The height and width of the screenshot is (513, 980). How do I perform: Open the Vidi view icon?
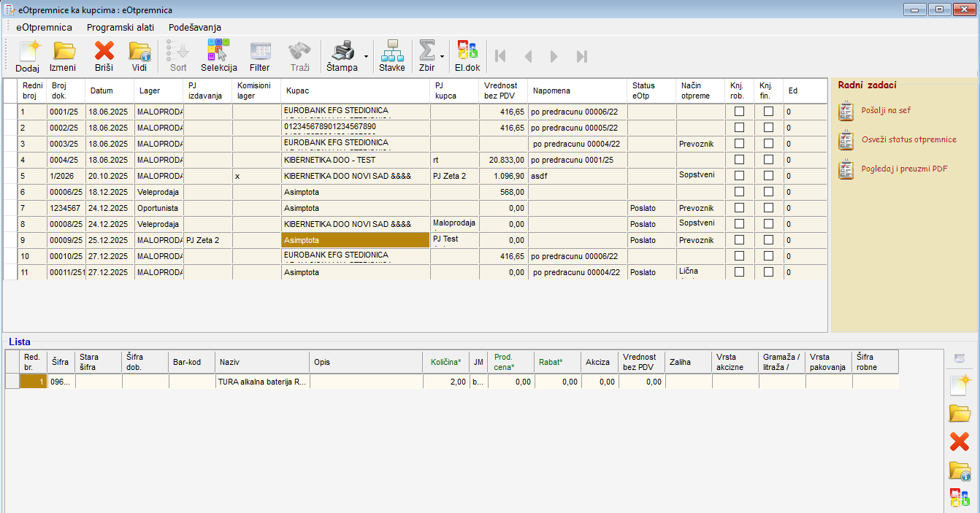(139, 55)
